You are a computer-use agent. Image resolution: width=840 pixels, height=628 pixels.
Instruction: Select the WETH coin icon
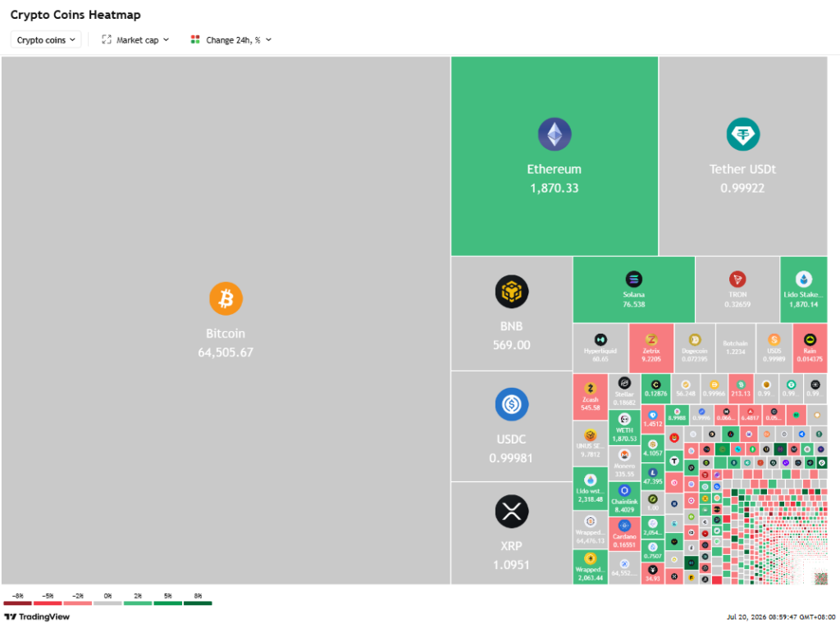point(624,419)
